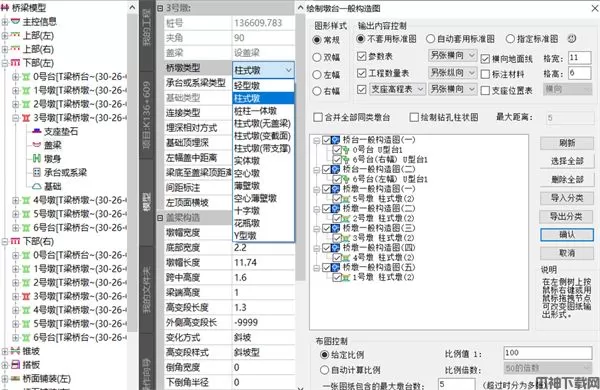Select the 自动计算比例 radio option
600x390 pixels.
coord(324,370)
